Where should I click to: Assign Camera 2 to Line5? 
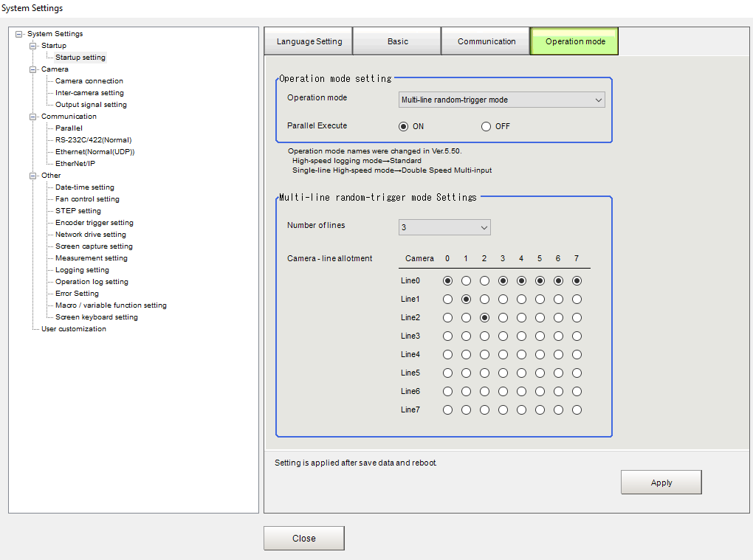pos(484,373)
